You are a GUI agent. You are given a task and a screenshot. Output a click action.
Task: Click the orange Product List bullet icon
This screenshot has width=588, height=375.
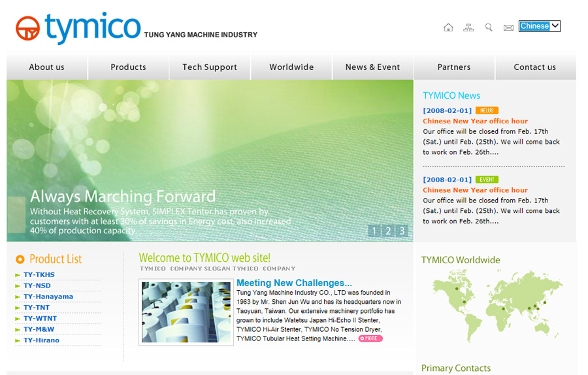tap(20, 259)
